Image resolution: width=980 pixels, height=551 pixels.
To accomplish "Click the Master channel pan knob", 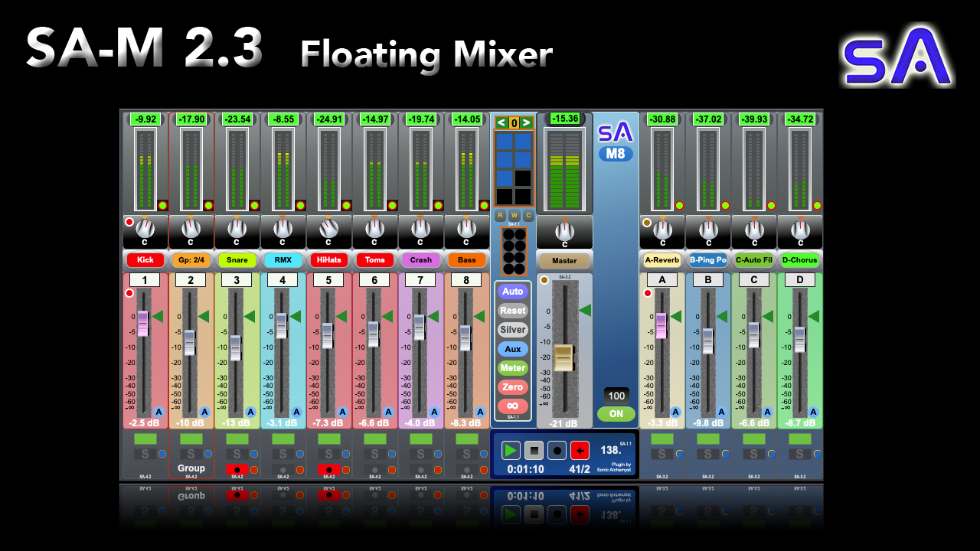I will tap(564, 230).
